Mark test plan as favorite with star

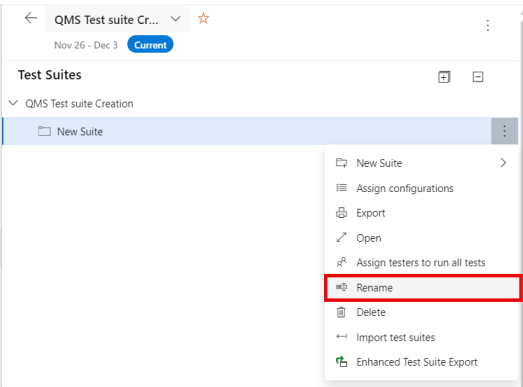tap(203, 18)
